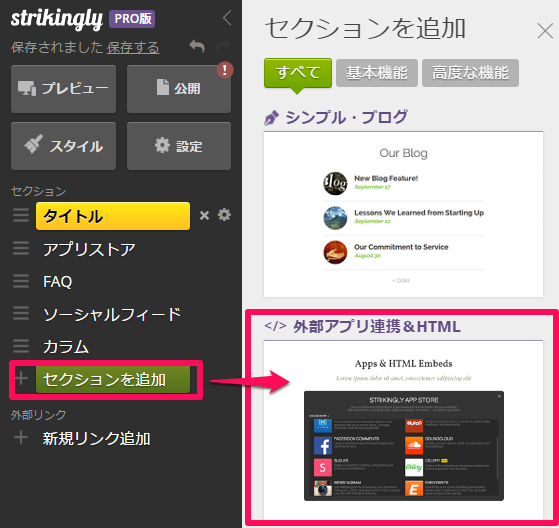
Task: Click the undo arrow icon
Action: [197, 46]
